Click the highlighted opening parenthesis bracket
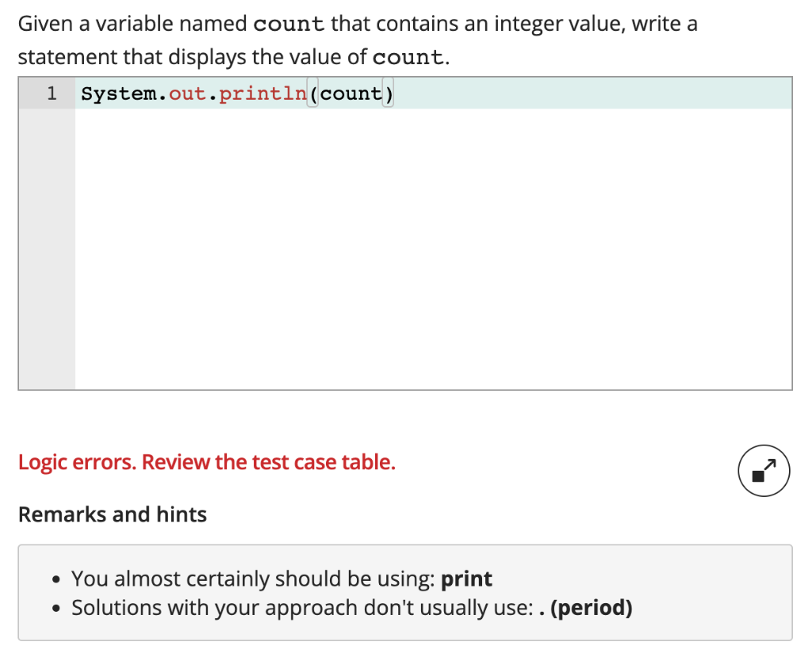 [312, 94]
